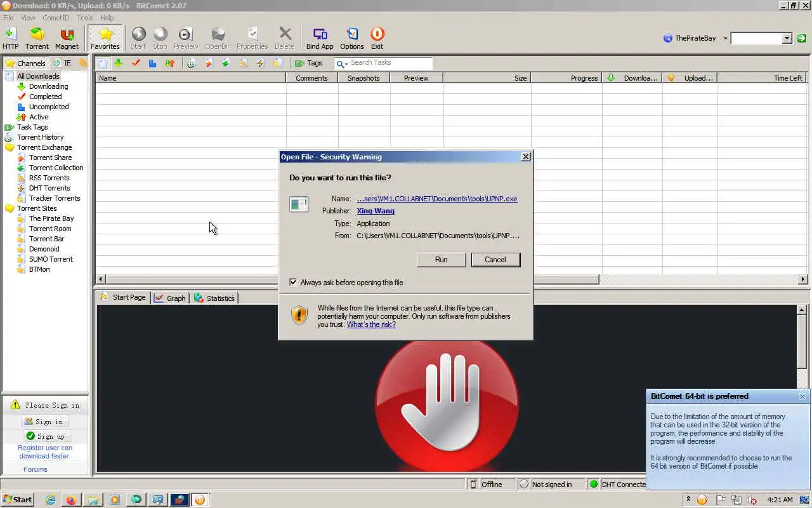This screenshot has width=812, height=508.
Task: Click the HTTP download toolbar icon
Action: tap(10, 38)
